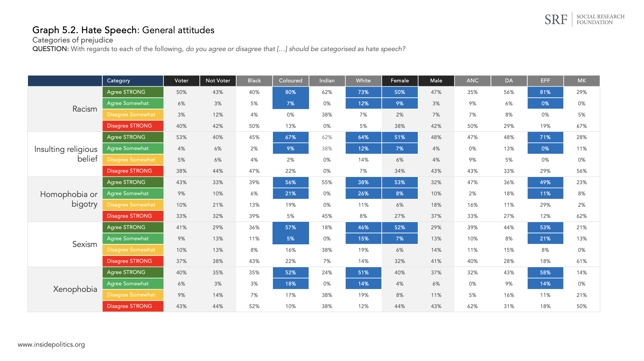The image size is (644, 361).
Task: Click the Racism row label
Action: point(84,109)
